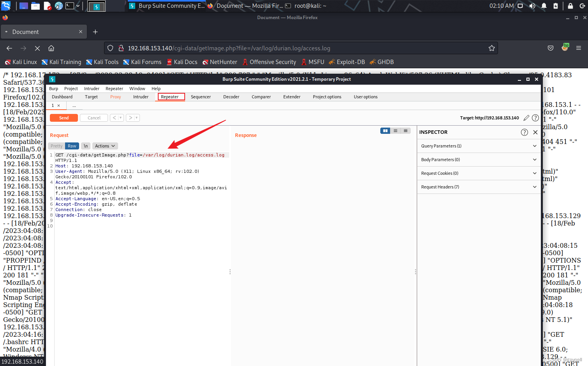Show desktop via the taskbar desktop icon
Screen dimensions: 588x366
point(24,6)
